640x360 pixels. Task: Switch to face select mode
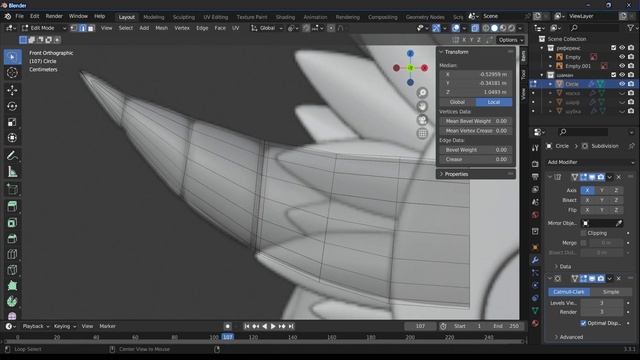(x=91, y=28)
